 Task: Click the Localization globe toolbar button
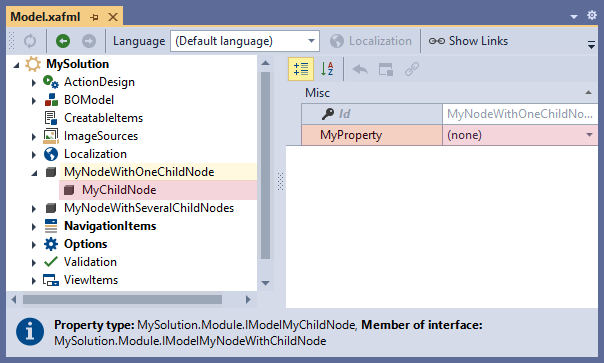pos(371,41)
